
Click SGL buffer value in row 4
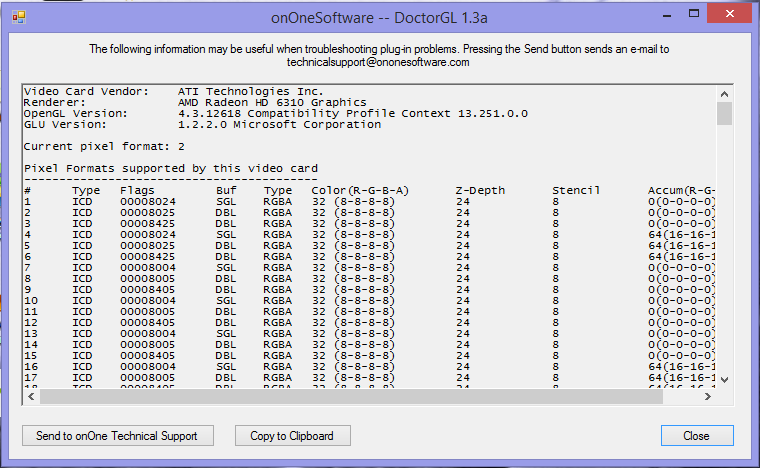pos(226,234)
